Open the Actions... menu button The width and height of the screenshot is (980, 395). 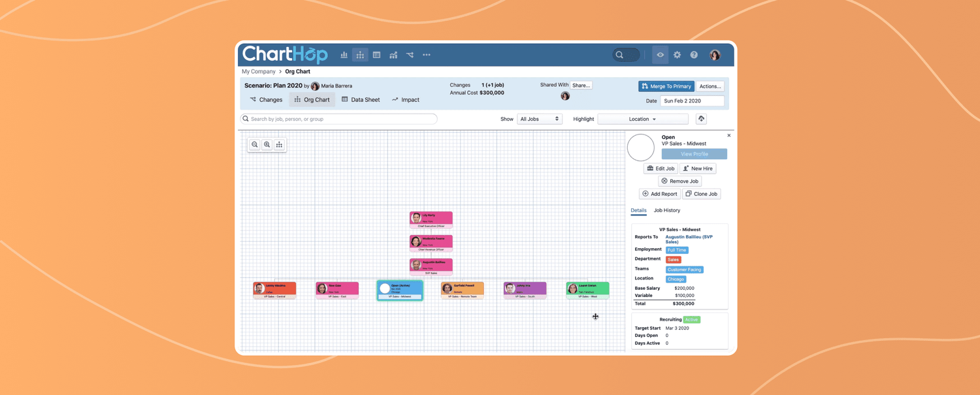pyautogui.click(x=710, y=86)
